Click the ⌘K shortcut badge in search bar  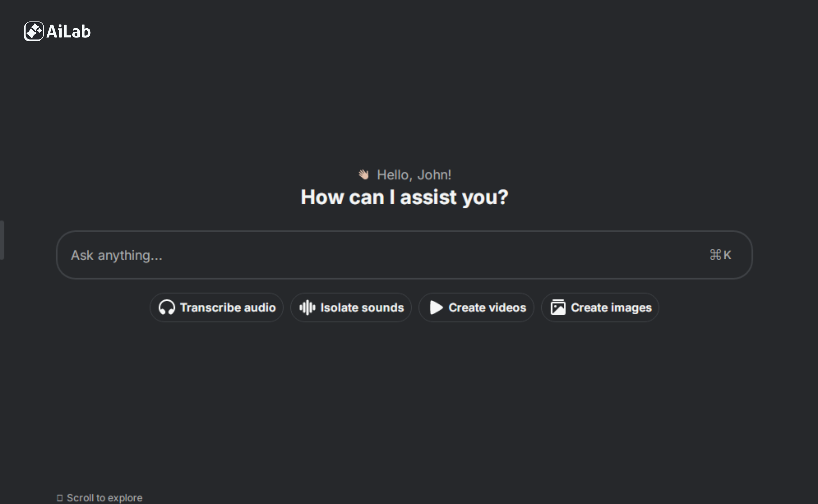pos(721,255)
